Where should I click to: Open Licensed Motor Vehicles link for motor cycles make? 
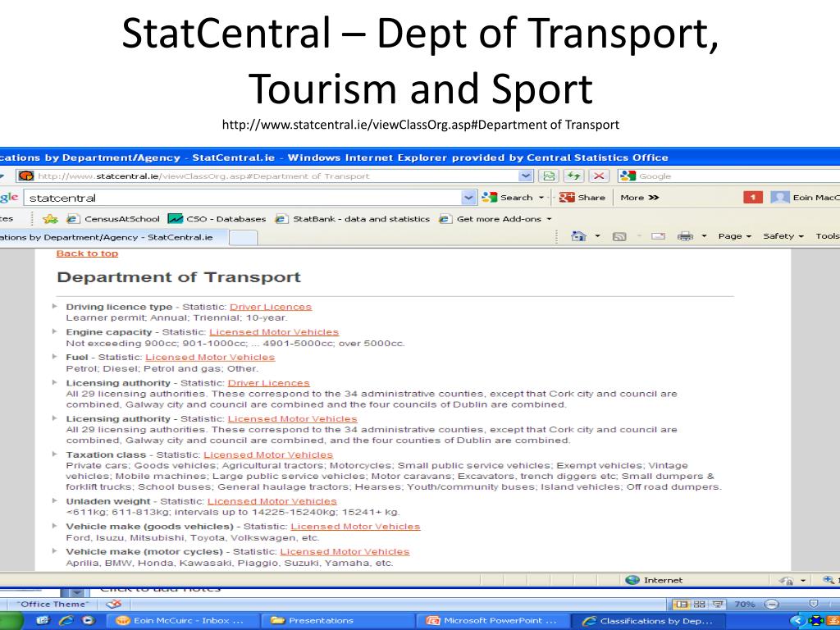345,552
